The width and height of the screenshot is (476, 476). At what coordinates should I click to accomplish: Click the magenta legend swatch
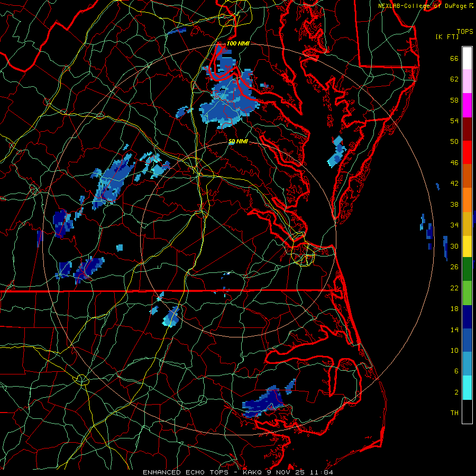467,105
